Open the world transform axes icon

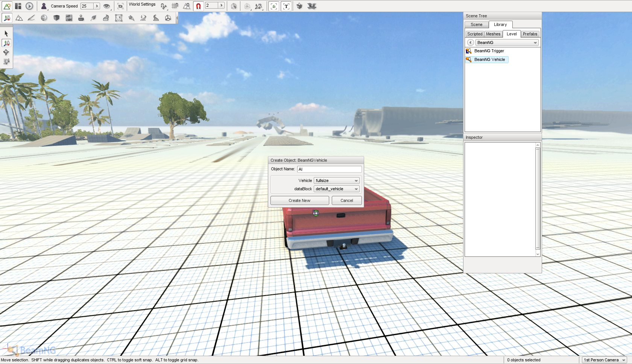click(x=258, y=6)
